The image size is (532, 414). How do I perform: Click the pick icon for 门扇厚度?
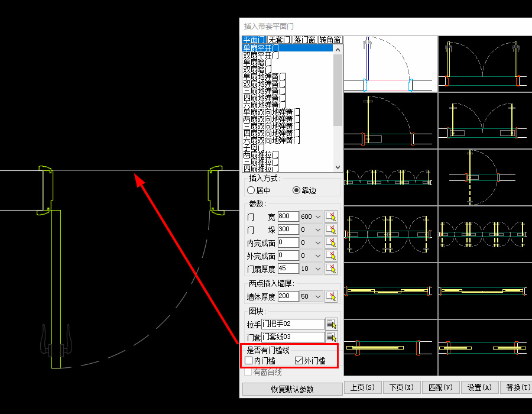(x=331, y=269)
